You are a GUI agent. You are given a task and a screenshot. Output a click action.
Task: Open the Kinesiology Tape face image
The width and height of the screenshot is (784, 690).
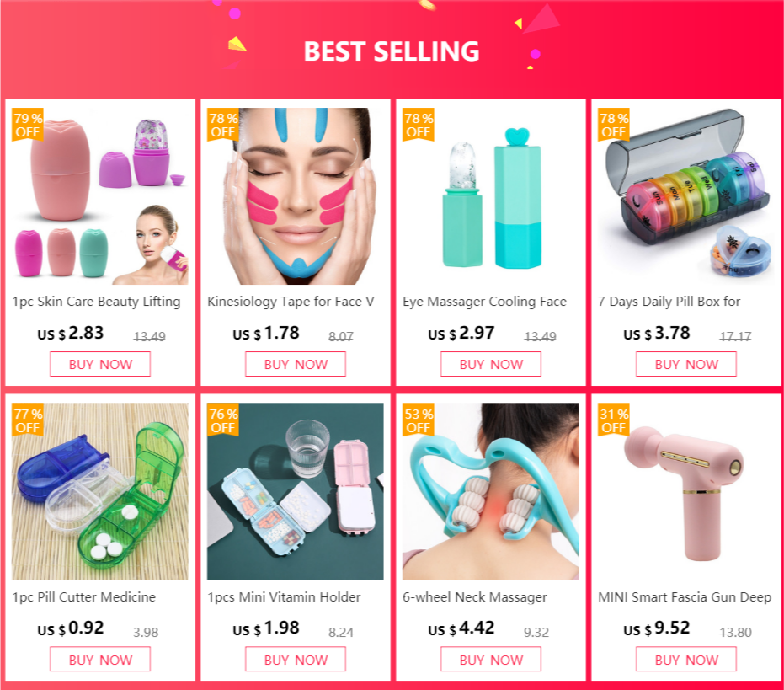click(296, 196)
